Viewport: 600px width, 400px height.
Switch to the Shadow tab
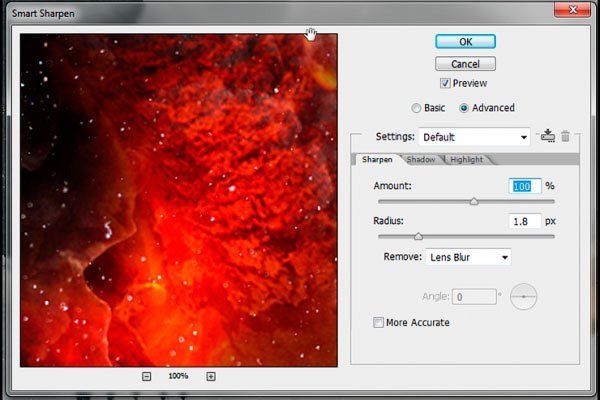pos(421,160)
